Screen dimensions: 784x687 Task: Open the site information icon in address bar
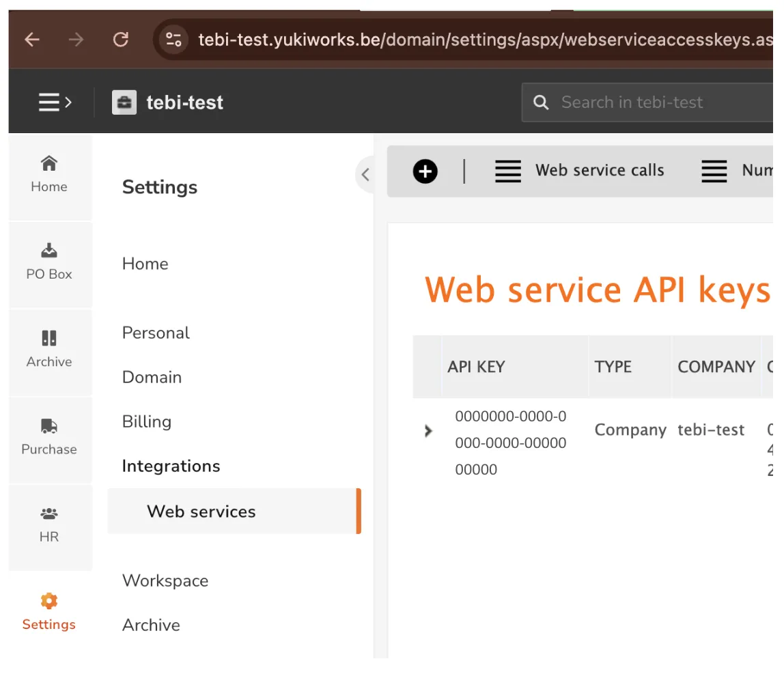click(174, 40)
